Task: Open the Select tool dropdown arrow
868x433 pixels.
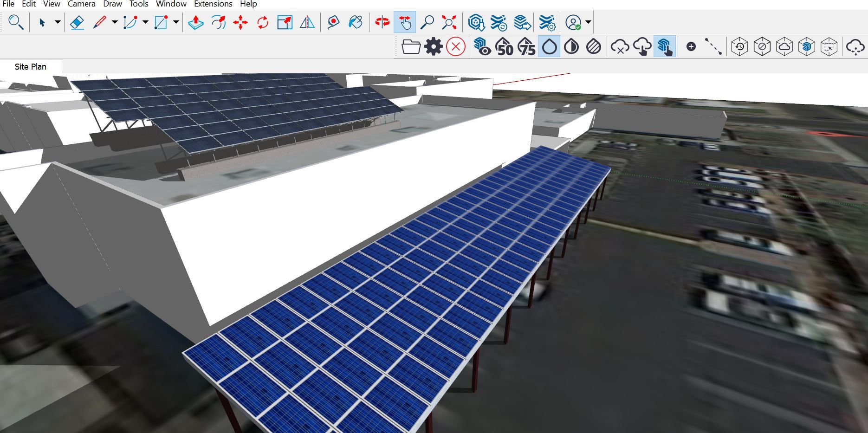Action: point(57,21)
